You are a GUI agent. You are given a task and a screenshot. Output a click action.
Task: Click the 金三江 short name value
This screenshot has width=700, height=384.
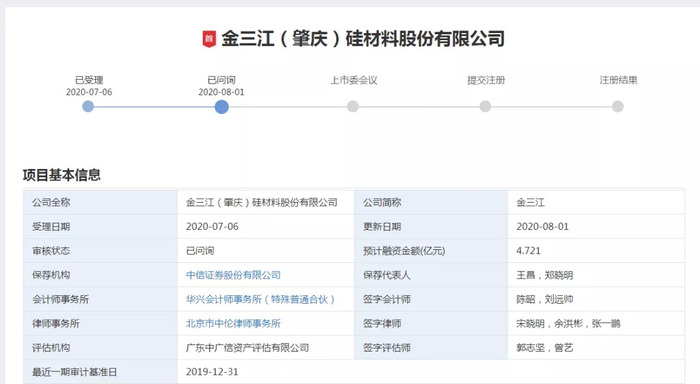(530, 203)
